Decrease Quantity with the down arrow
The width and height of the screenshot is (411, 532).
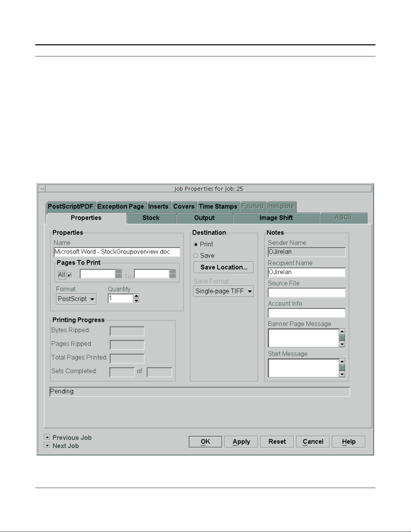coord(136,301)
